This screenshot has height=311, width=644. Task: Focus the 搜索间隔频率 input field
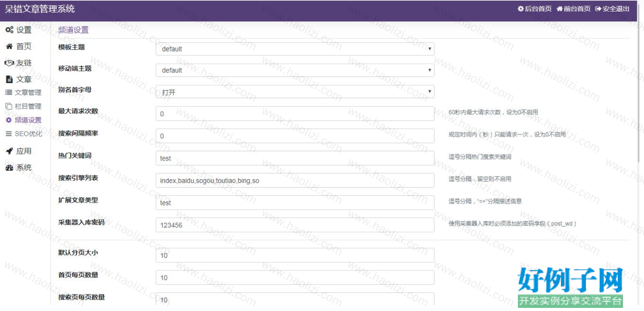pos(295,136)
